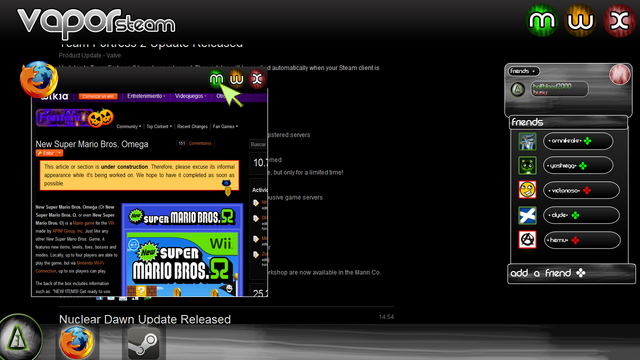Open the friends dropdown pill at the widget top
This screenshot has width=640, height=360.
(524, 71)
